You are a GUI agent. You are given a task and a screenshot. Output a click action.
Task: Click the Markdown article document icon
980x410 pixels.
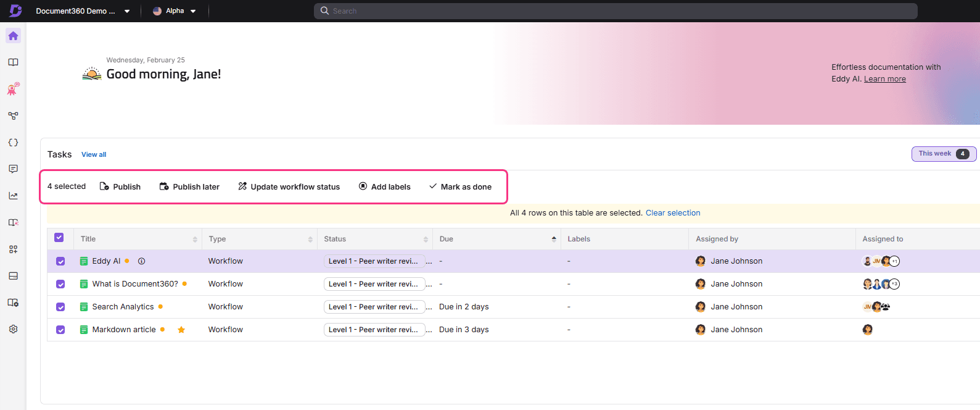(x=84, y=330)
